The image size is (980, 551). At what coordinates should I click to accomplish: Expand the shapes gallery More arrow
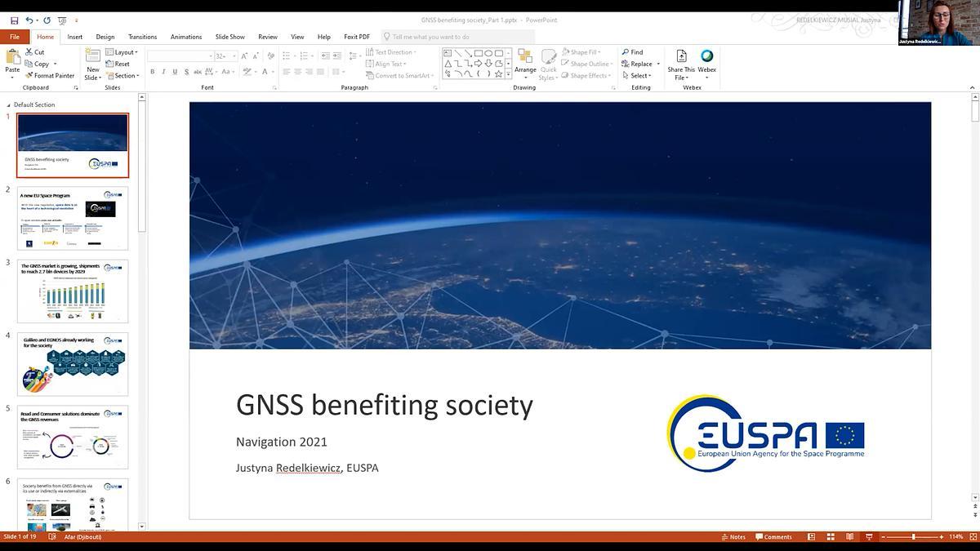509,74
